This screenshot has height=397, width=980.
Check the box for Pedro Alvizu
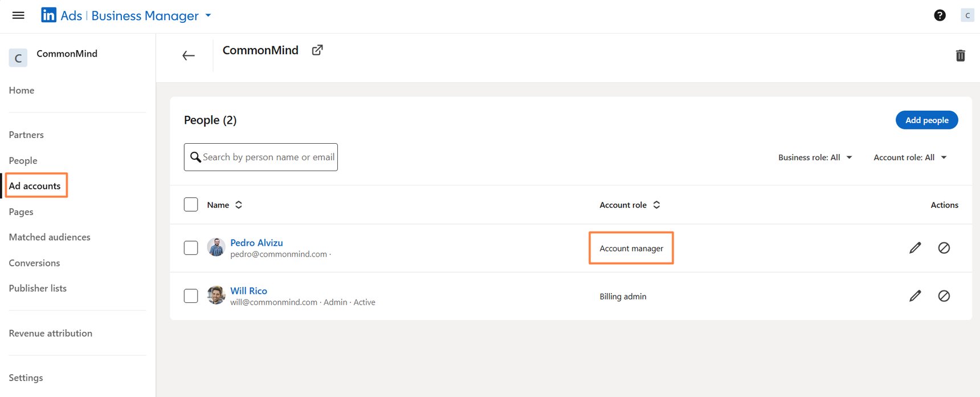pyautogui.click(x=191, y=248)
